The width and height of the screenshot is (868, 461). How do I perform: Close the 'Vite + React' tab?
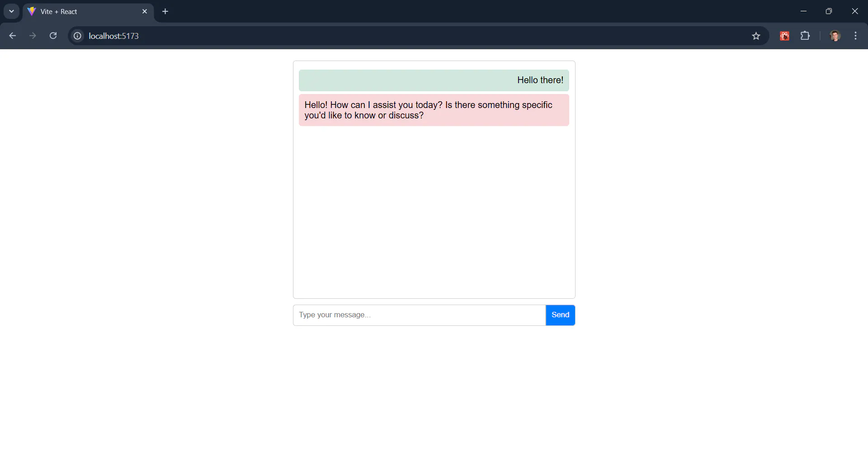[145, 11]
